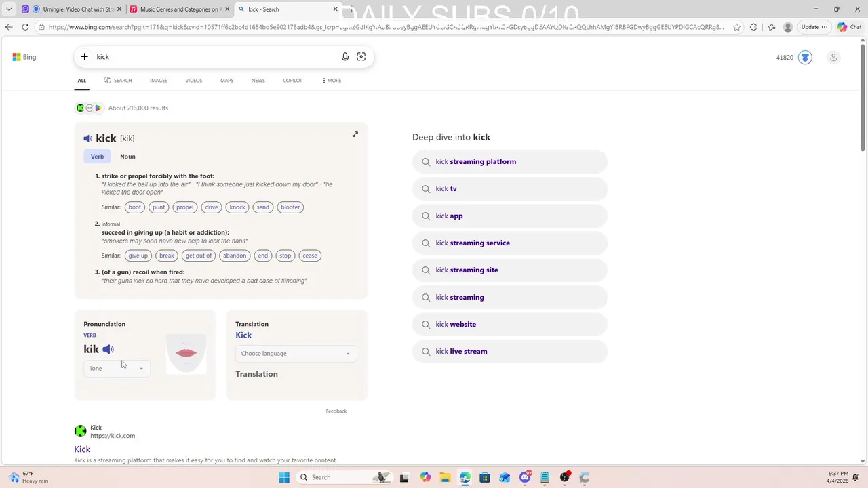Image resolution: width=868 pixels, height=488 pixels.
Task: Open suggestion kick live stream
Action: [x=509, y=352]
